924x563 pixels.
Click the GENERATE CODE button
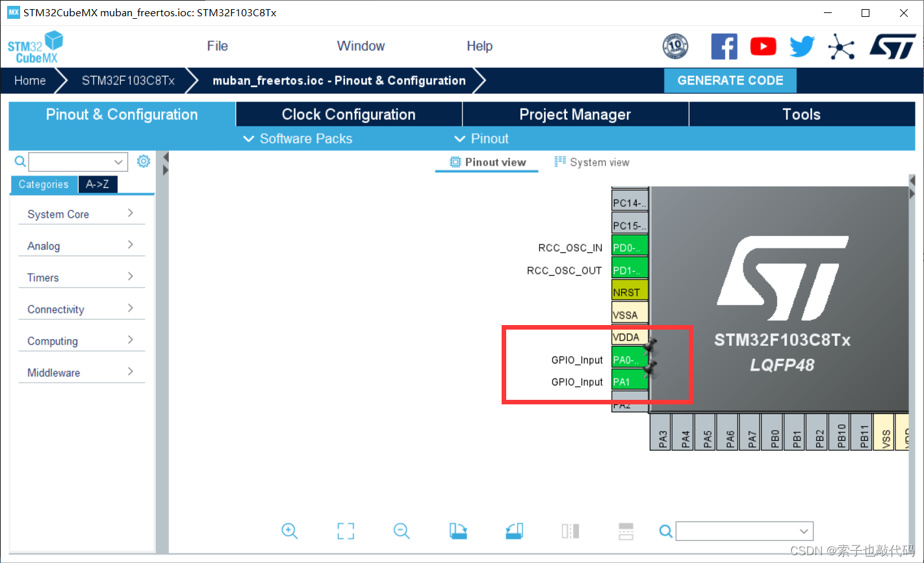tap(730, 81)
